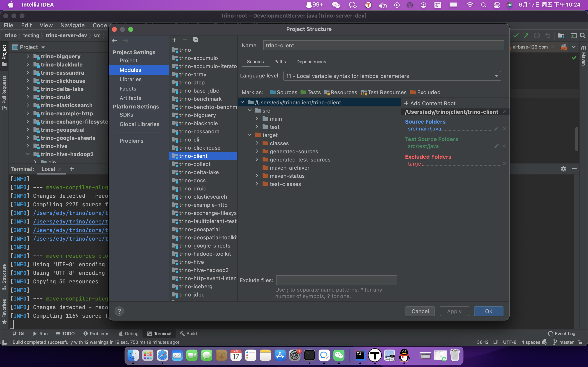Expand the main folder node
588x367 pixels.
point(257,119)
